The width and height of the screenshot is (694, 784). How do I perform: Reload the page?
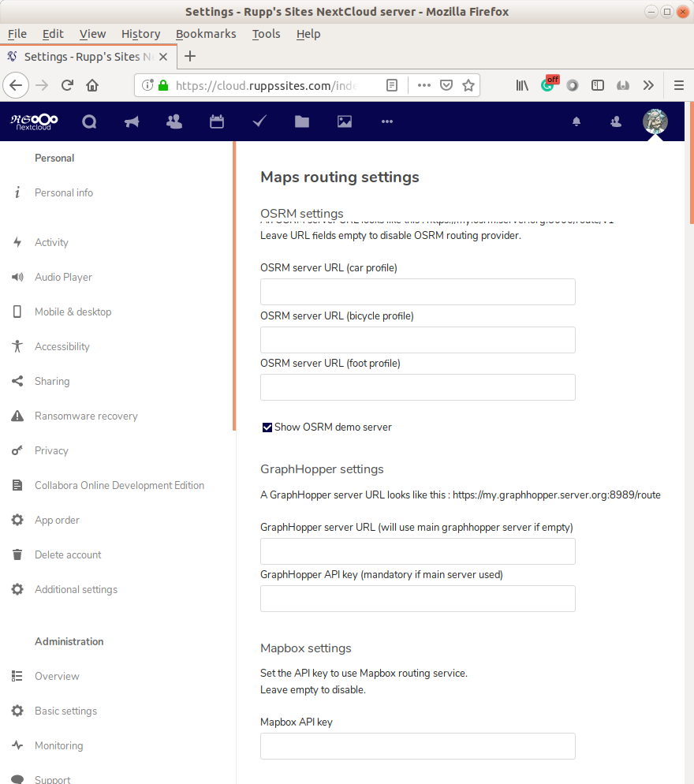coord(67,85)
